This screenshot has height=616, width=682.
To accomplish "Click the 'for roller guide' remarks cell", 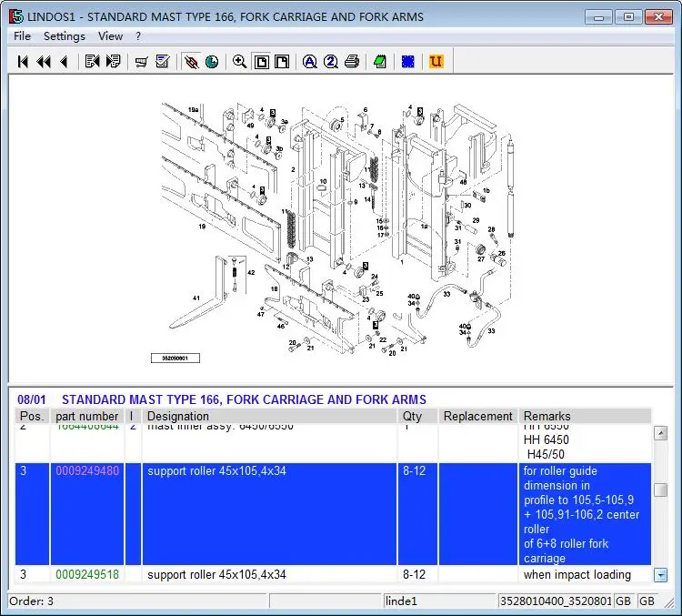I will pos(585,514).
